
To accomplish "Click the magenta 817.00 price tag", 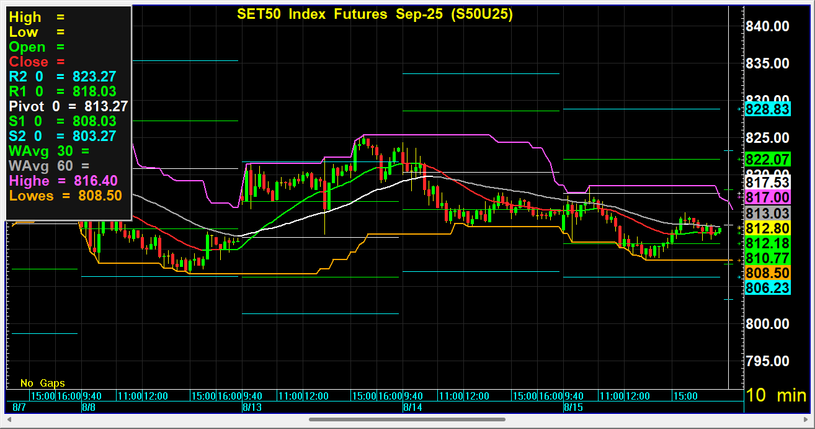I will (x=768, y=198).
